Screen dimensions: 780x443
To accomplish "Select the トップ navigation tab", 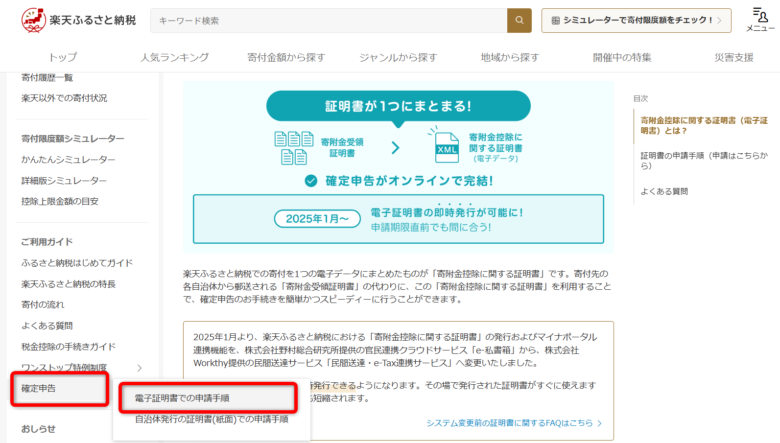I will click(62, 57).
